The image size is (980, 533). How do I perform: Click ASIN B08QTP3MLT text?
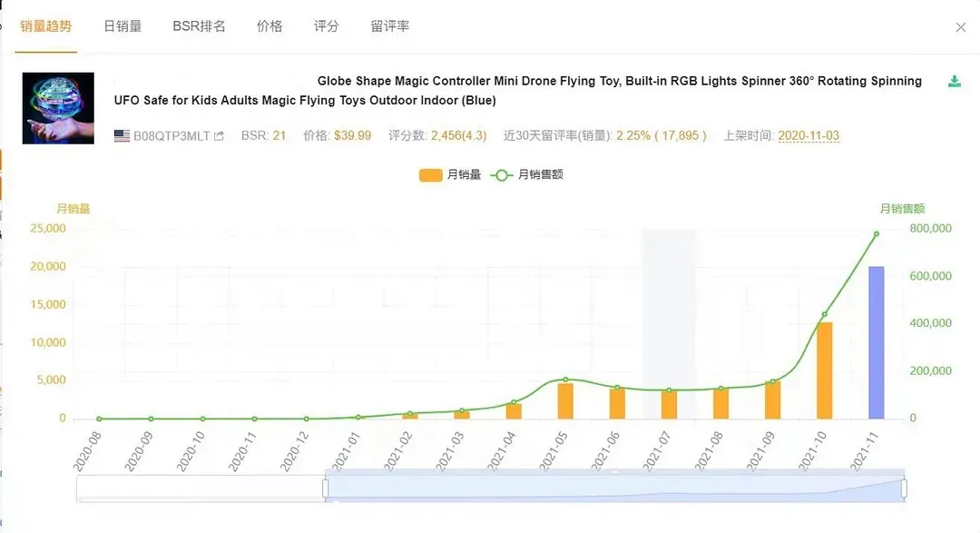click(x=171, y=136)
